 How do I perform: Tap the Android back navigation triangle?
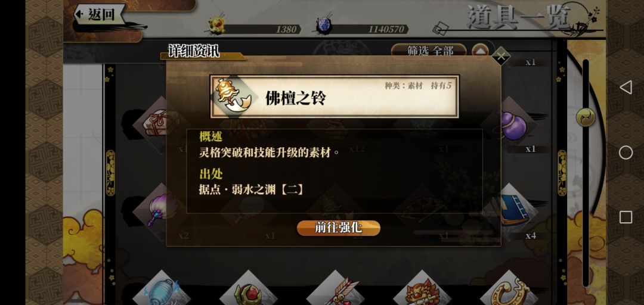[x=626, y=87]
